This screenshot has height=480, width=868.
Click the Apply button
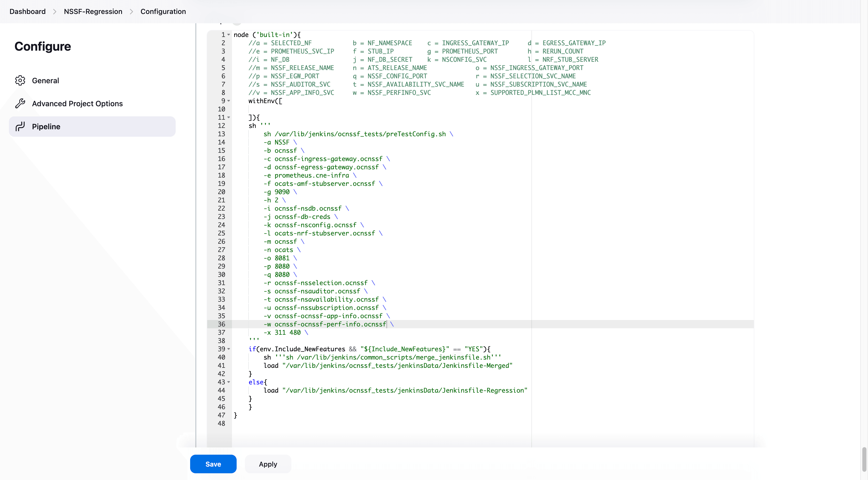click(x=268, y=464)
